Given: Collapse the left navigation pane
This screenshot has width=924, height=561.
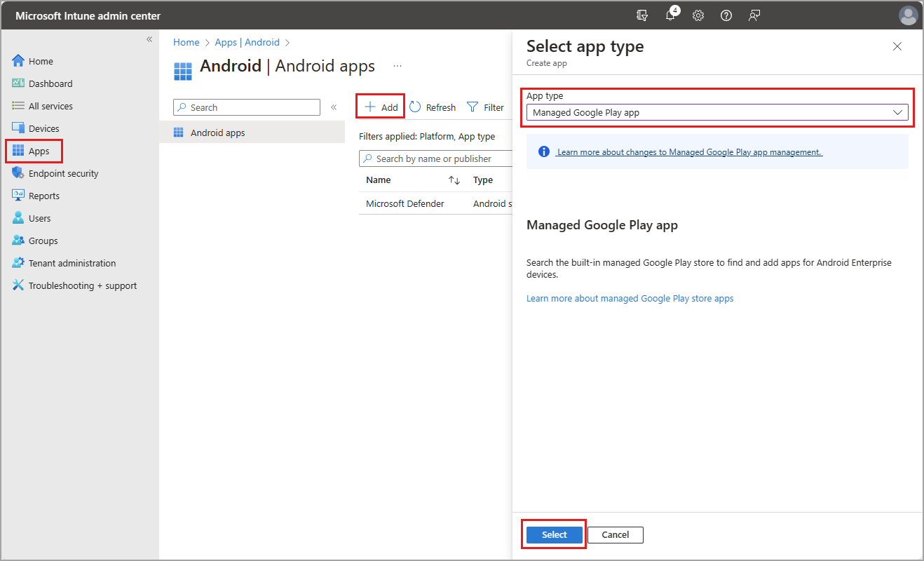Looking at the screenshot, I should (x=149, y=39).
